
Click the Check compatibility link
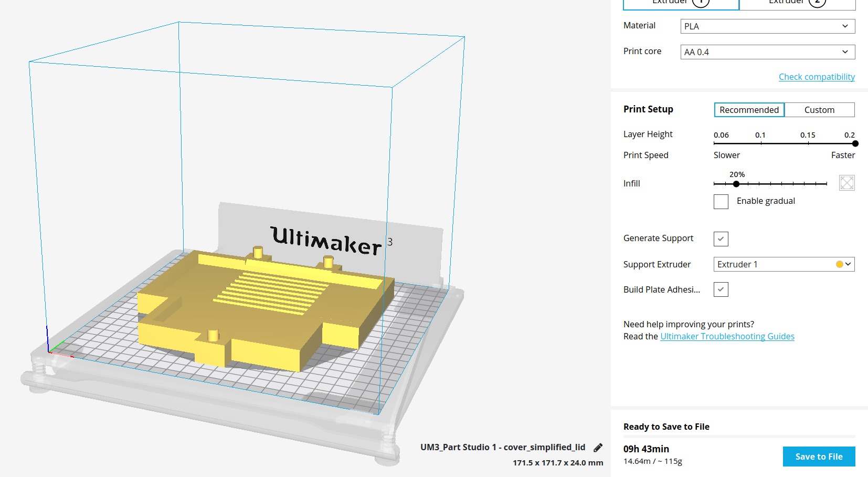coord(817,77)
